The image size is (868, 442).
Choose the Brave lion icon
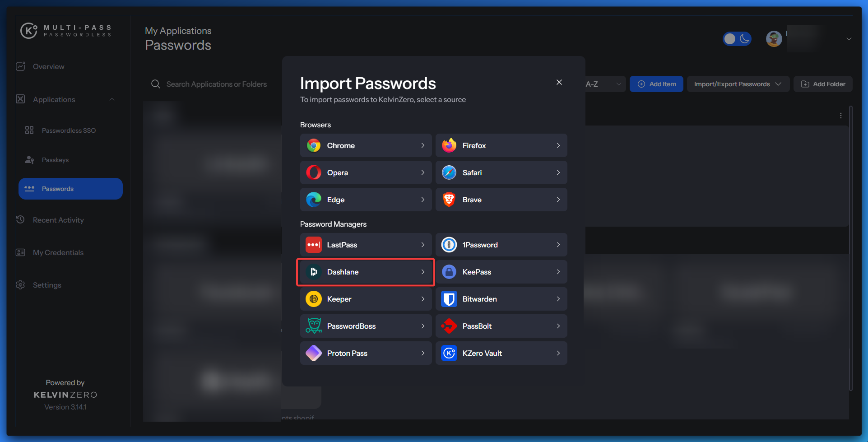(x=449, y=200)
